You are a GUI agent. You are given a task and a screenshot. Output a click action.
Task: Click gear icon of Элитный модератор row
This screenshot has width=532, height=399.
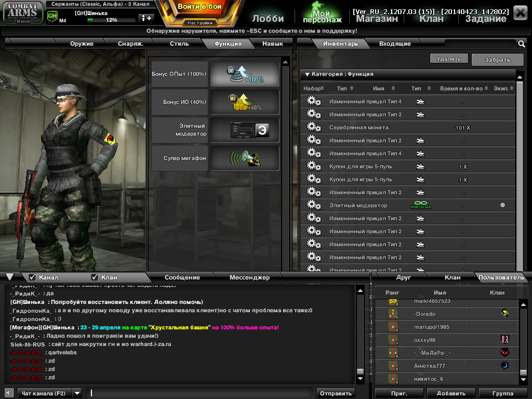pos(314,205)
